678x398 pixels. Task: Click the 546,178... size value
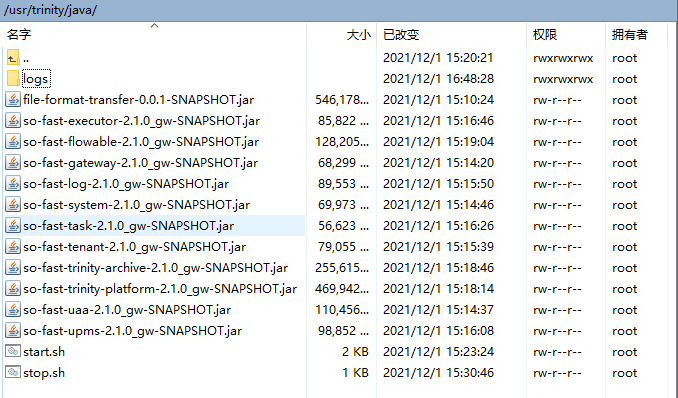pyautogui.click(x=342, y=100)
